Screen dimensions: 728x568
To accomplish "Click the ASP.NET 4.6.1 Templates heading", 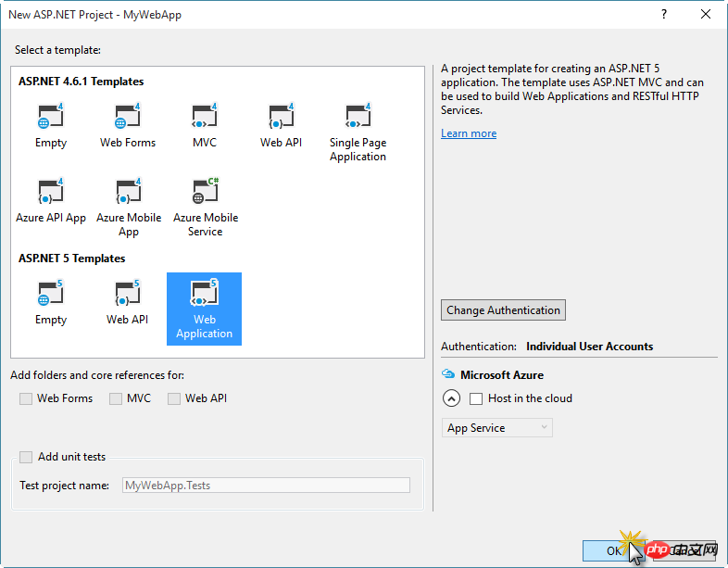I will (82, 82).
